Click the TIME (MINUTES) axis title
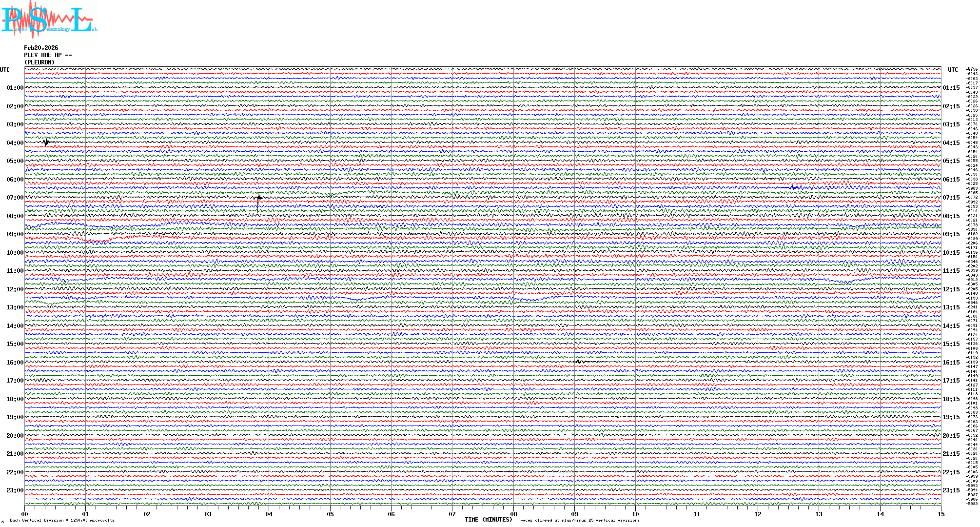The height and width of the screenshot is (527, 980). pos(489,520)
